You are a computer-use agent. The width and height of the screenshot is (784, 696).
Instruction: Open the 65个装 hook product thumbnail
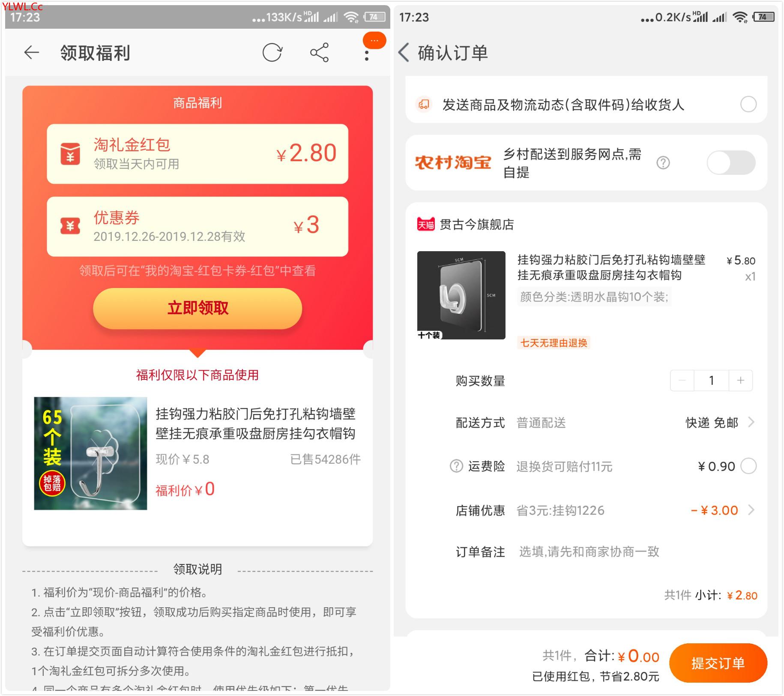(x=90, y=453)
